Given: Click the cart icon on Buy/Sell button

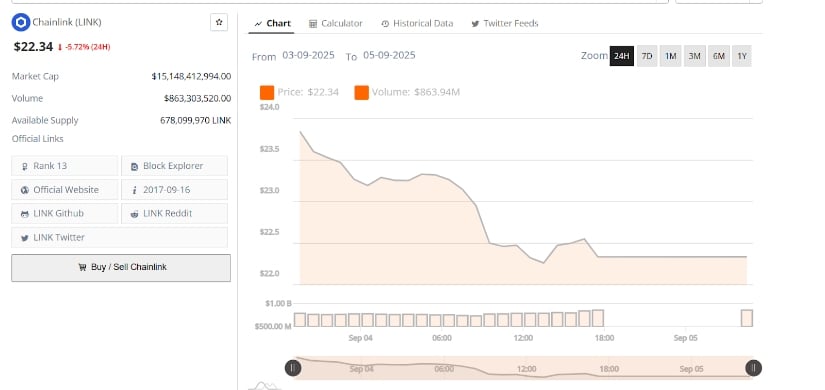Looking at the screenshot, I should (x=82, y=267).
